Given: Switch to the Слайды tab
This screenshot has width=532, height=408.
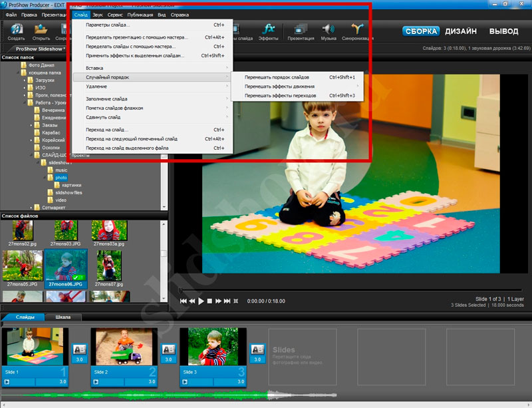Looking at the screenshot, I should (25, 317).
